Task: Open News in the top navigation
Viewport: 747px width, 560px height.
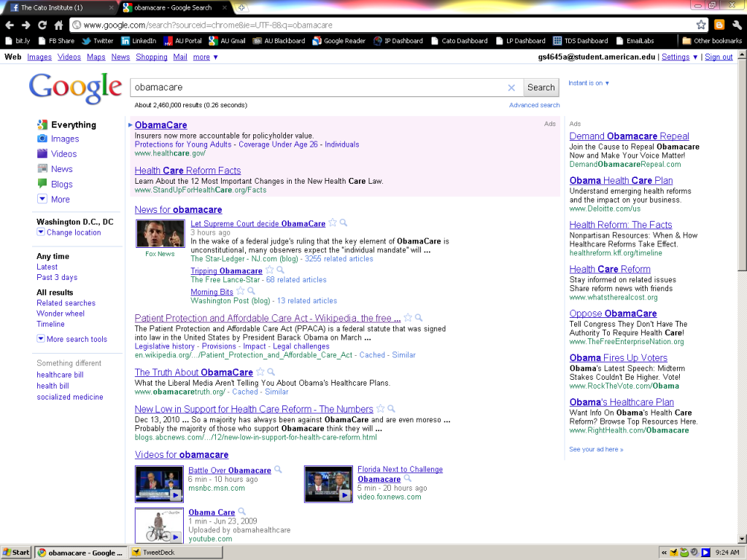Action: coord(120,57)
